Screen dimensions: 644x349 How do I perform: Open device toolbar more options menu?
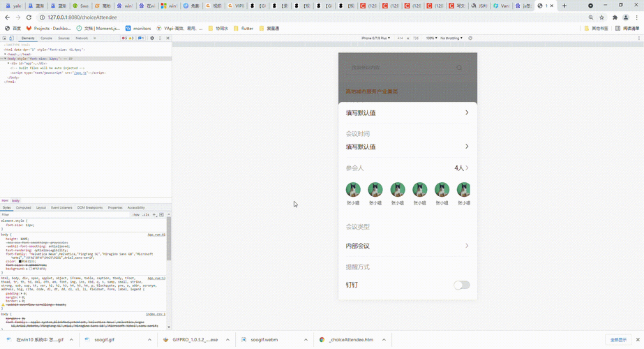[x=638, y=38]
